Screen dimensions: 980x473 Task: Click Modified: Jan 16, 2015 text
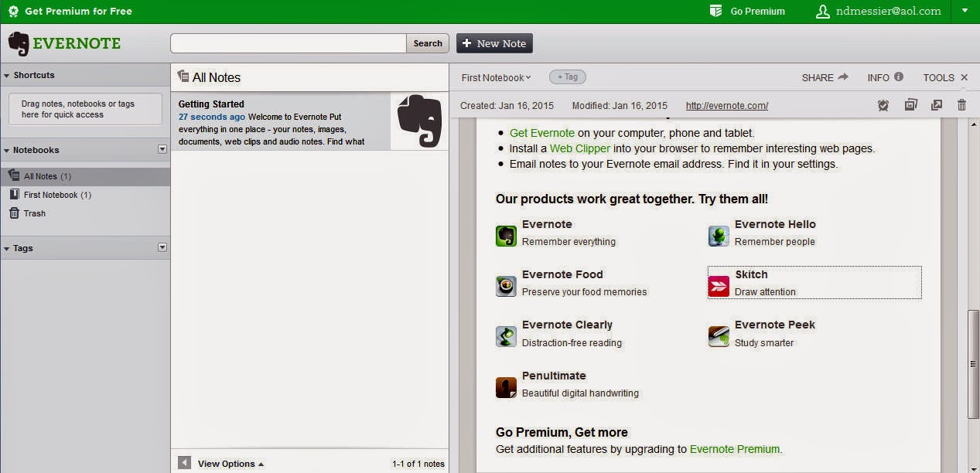[620, 106]
